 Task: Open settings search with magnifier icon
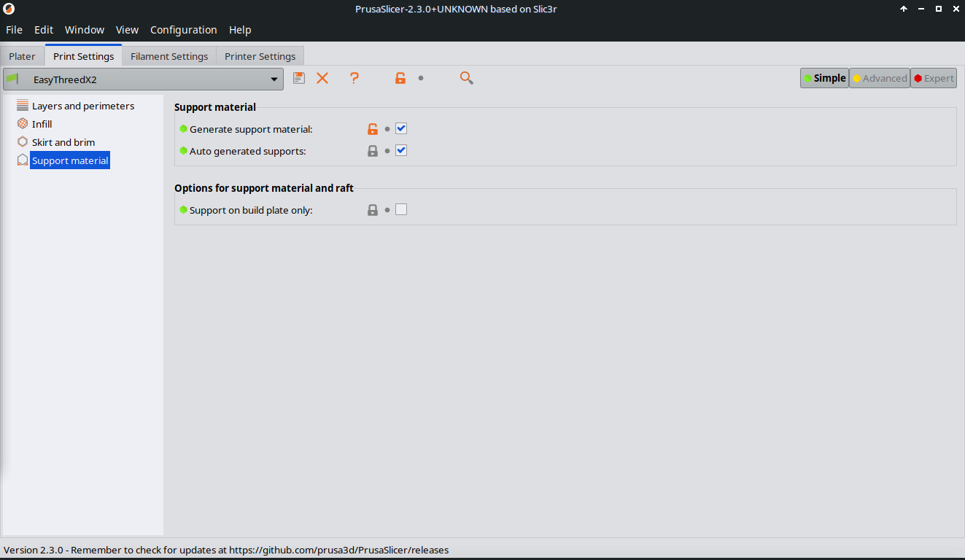[467, 78]
